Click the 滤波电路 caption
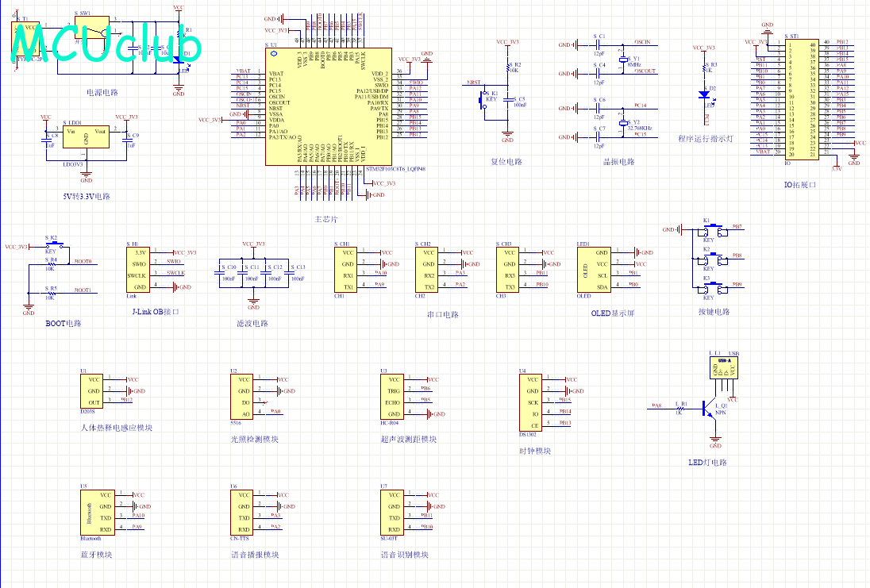Image resolution: width=870 pixels, height=588 pixels. [x=252, y=323]
